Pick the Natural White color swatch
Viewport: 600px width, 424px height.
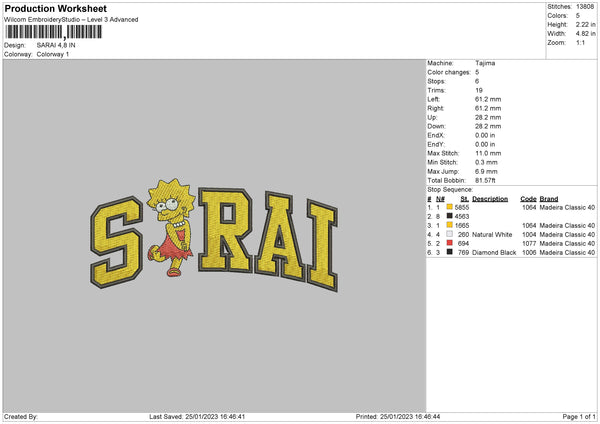450,234
